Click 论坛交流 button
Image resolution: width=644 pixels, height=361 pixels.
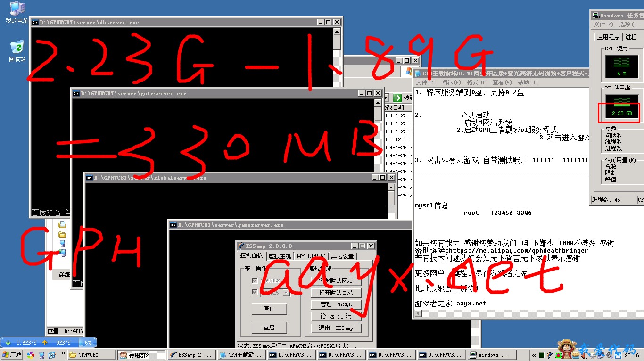[x=336, y=316]
